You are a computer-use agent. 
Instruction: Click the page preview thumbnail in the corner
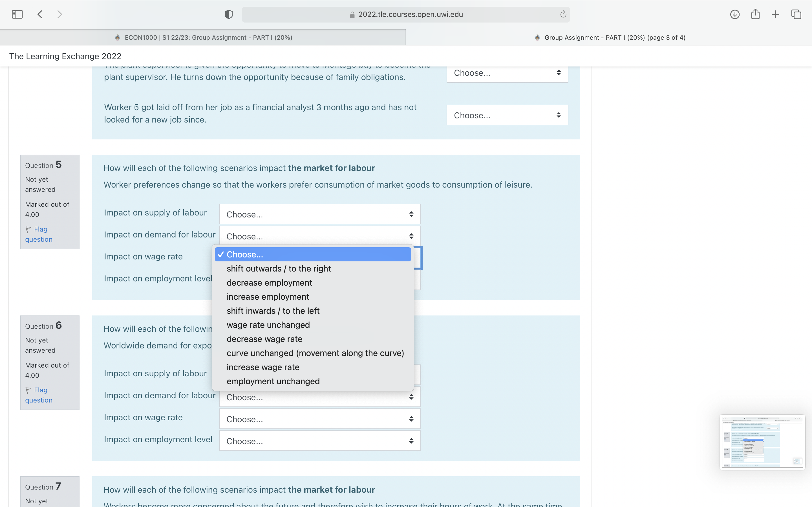(762, 442)
